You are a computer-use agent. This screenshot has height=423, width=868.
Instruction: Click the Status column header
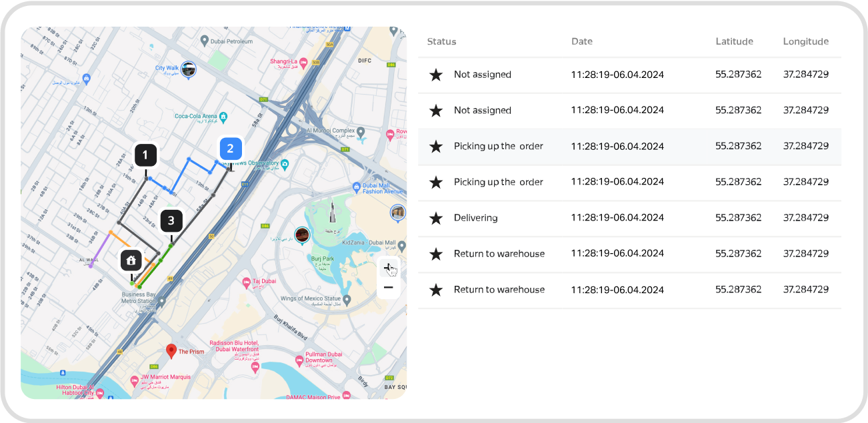441,41
